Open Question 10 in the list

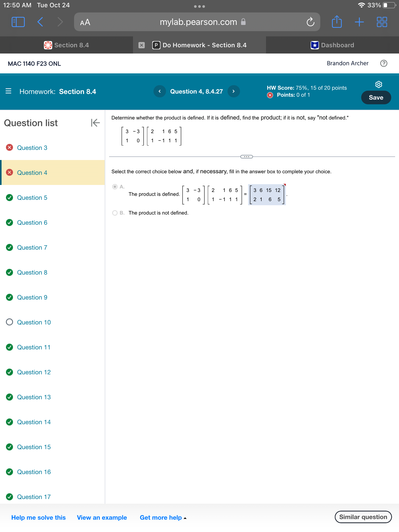[x=52, y=322]
